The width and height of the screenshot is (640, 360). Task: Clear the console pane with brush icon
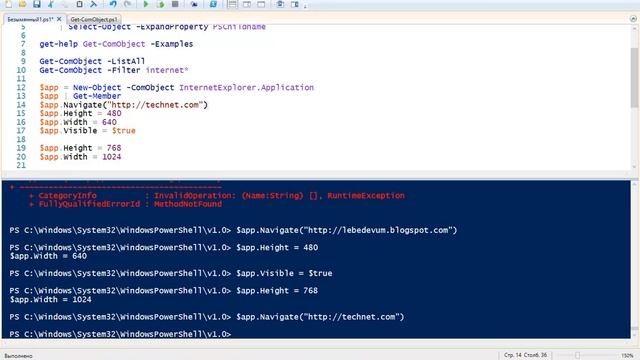(x=93, y=4)
